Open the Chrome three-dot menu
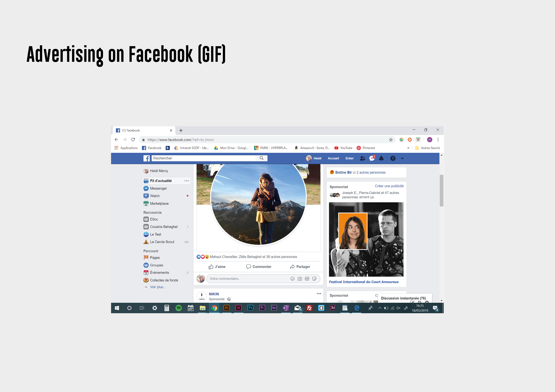Viewport: 555px width, 392px height. pos(438,140)
